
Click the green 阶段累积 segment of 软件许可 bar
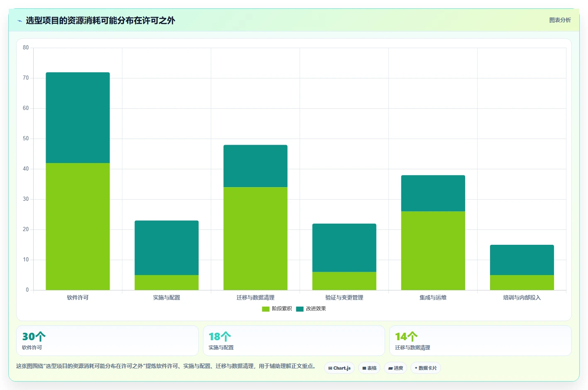click(x=78, y=227)
